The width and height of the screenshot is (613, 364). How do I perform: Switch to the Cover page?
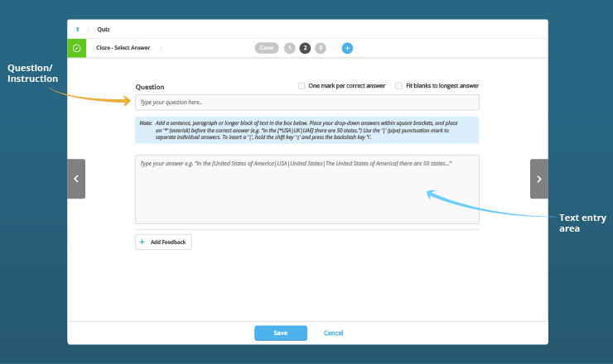click(x=267, y=48)
